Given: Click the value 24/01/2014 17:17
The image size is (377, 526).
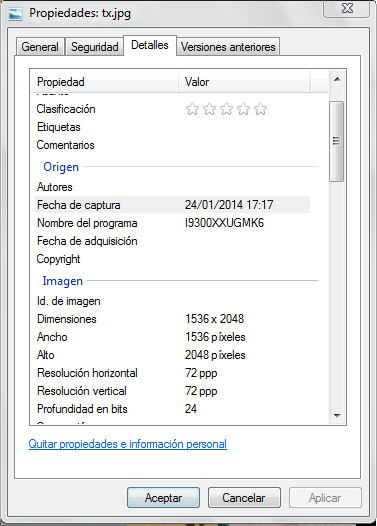Looking at the screenshot, I should (x=229, y=205).
